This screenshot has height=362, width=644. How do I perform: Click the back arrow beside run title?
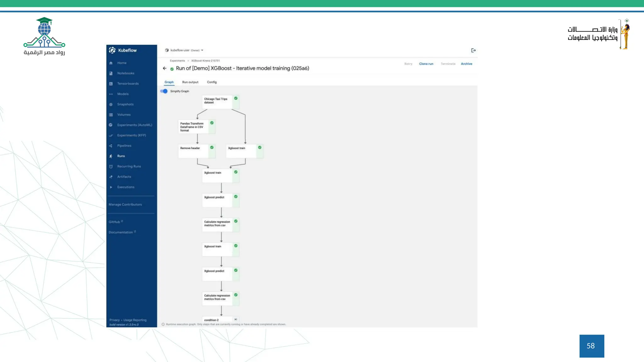[164, 68]
